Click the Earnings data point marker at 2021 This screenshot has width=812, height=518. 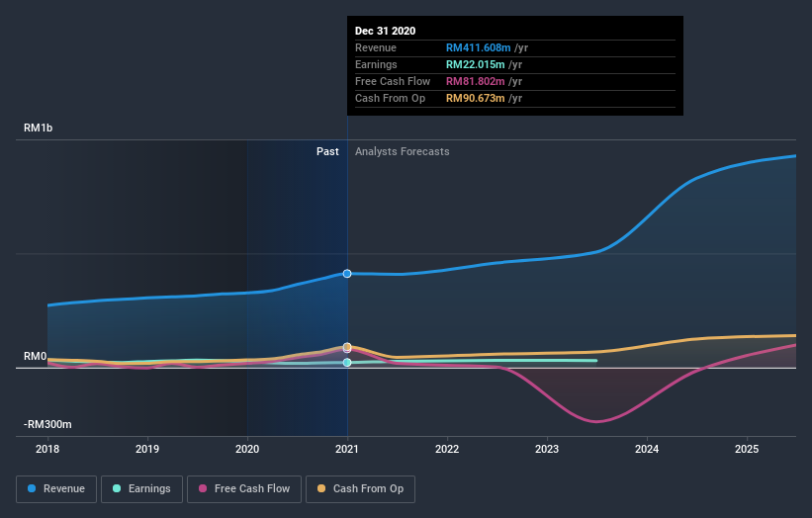[x=347, y=362]
